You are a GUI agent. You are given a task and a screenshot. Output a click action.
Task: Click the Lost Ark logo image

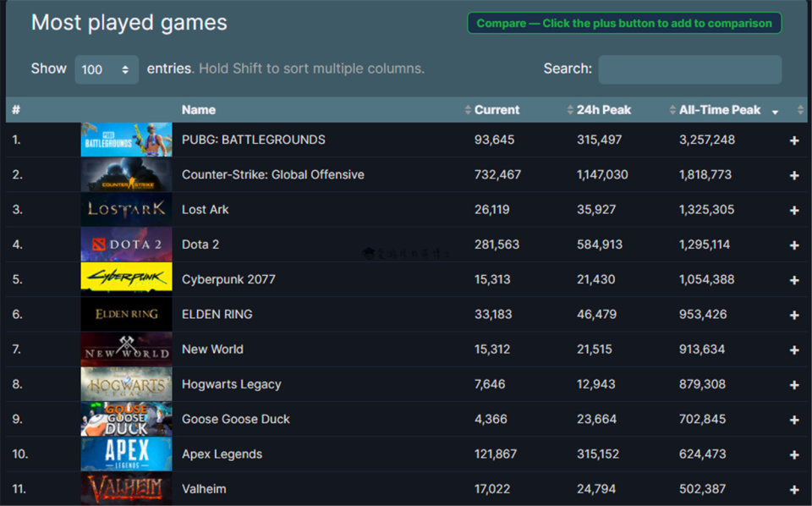pos(126,209)
